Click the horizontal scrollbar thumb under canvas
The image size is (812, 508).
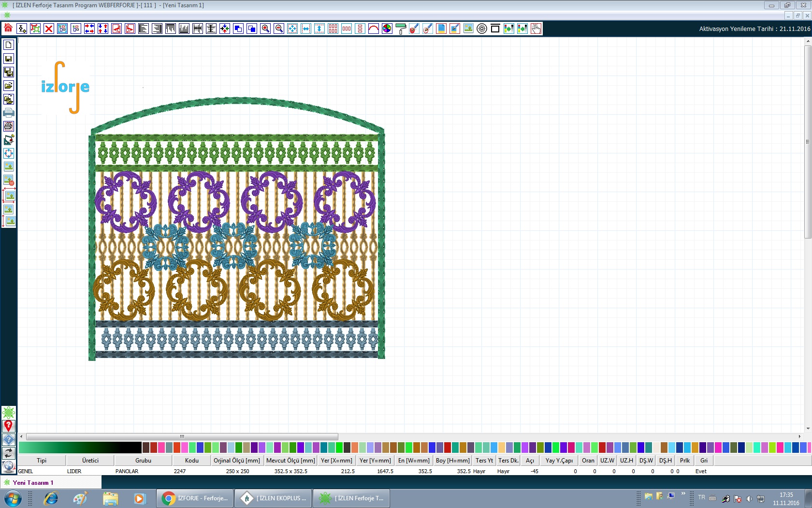[x=182, y=436]
